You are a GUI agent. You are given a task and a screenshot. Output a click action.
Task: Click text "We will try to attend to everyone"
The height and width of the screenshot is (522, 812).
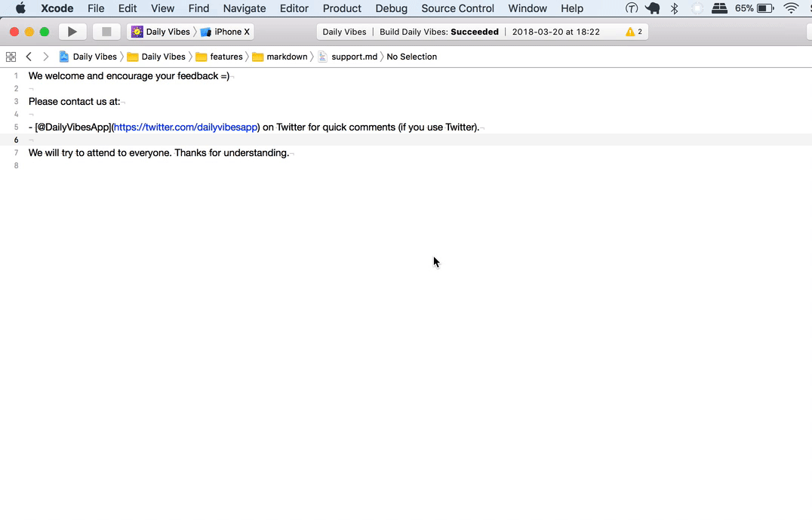coord(100,153)
